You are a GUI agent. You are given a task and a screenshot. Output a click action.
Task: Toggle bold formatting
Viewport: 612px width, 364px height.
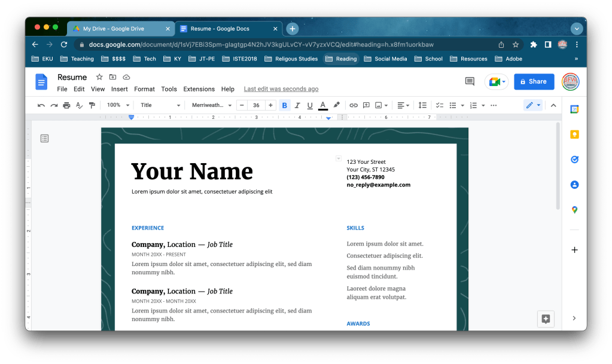tap(284, 105)
